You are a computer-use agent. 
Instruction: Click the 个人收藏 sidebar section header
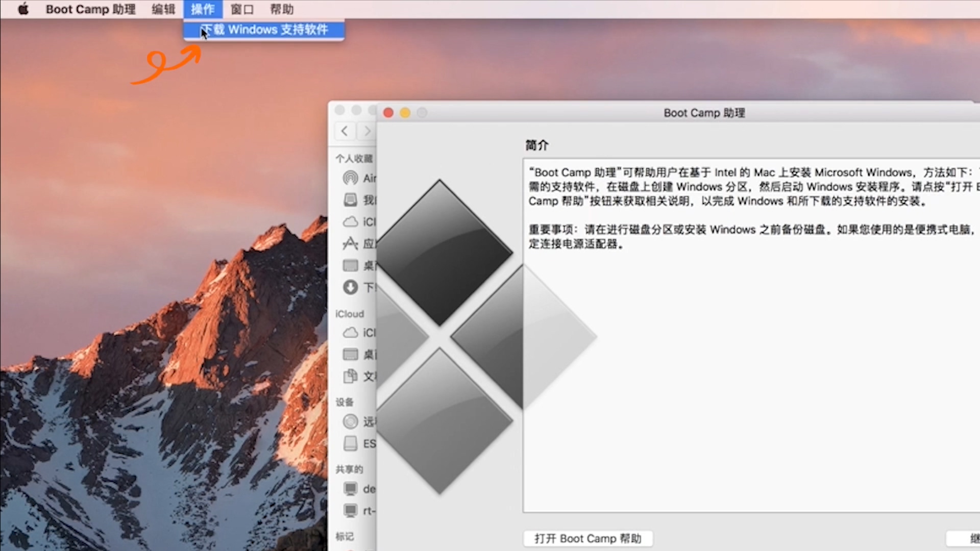point(354,159)
